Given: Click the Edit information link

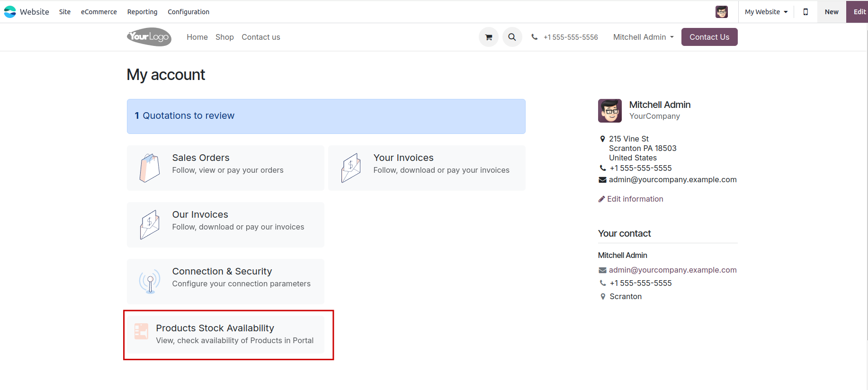Looking at the screenshot, I should point(635,199).
